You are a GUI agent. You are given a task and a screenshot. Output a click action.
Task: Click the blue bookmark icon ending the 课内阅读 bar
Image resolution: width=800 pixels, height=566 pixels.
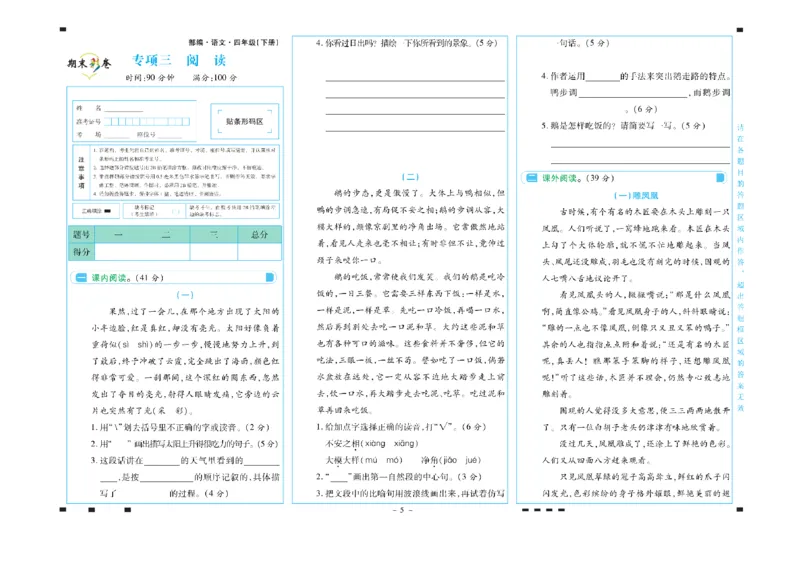tap(270, 277)
